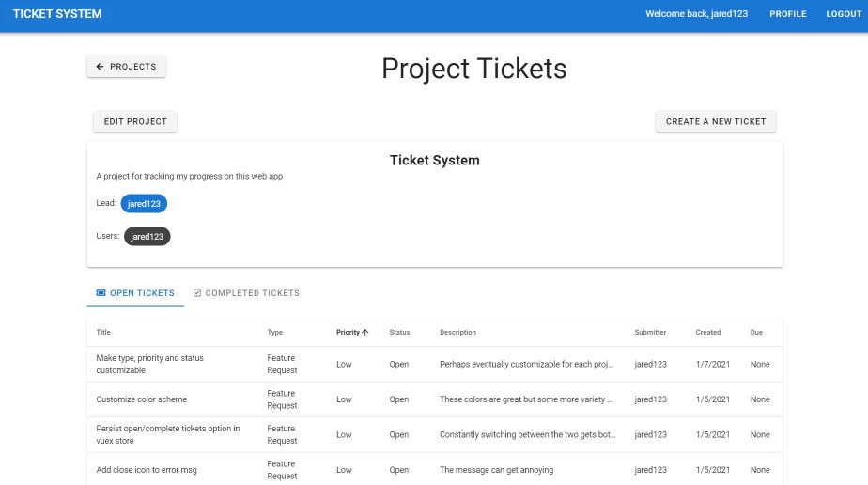
Task: Click Feature Request in Make type, priority row
Action: pyautogui.click(x=282, y=365)
